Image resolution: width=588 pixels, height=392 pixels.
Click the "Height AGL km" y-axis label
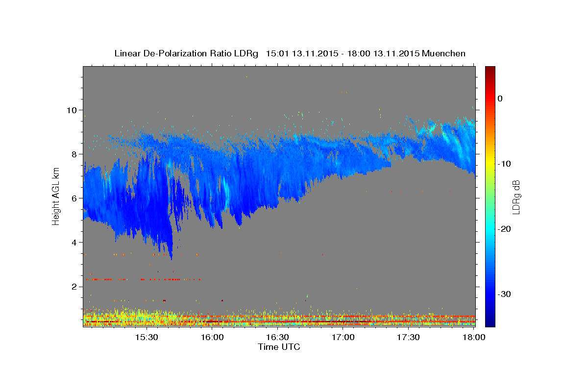coord(56,196)
